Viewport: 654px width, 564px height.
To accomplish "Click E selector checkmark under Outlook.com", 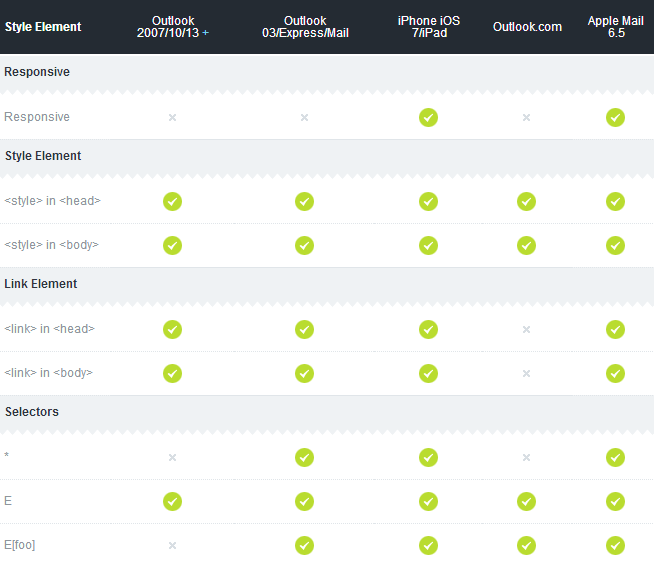I will click(x=526, y=501).
